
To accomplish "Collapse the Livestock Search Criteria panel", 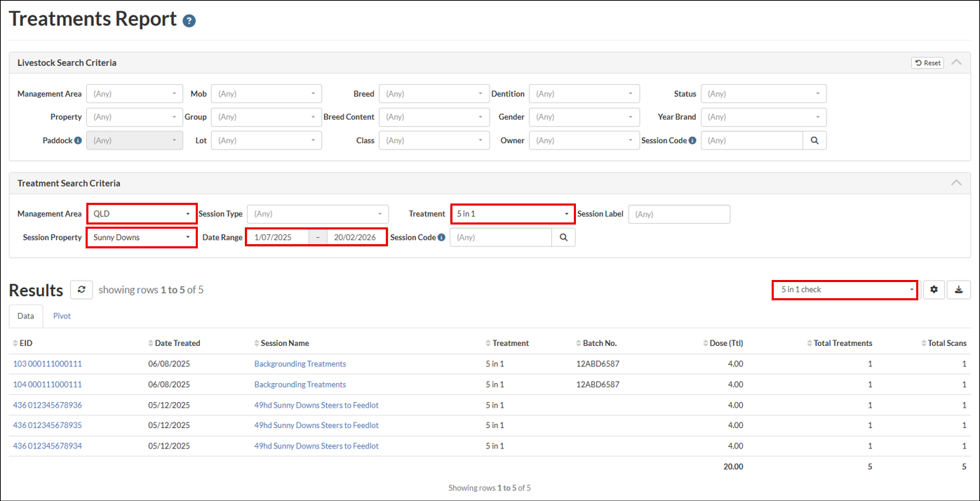I will [956, 62].
